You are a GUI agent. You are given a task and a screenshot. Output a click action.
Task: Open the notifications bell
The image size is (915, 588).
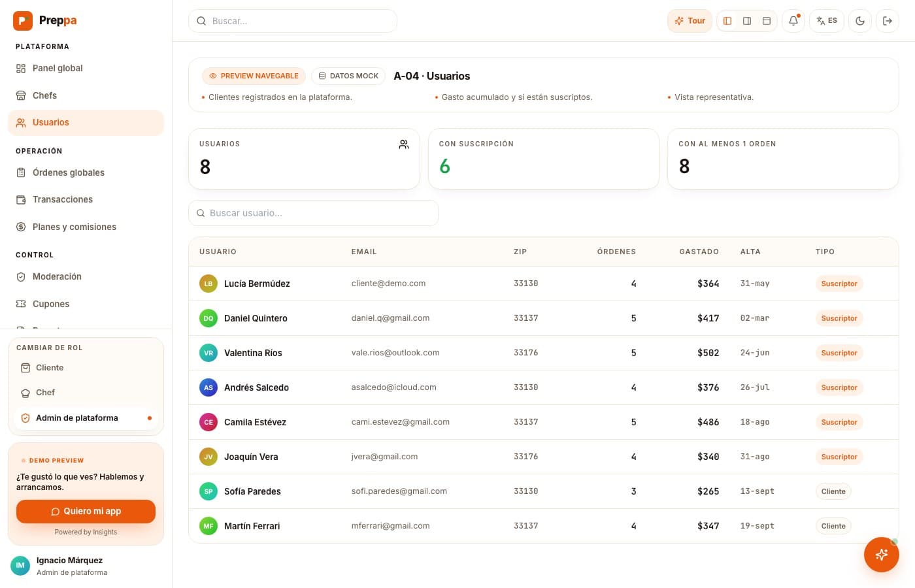[793, 21]
